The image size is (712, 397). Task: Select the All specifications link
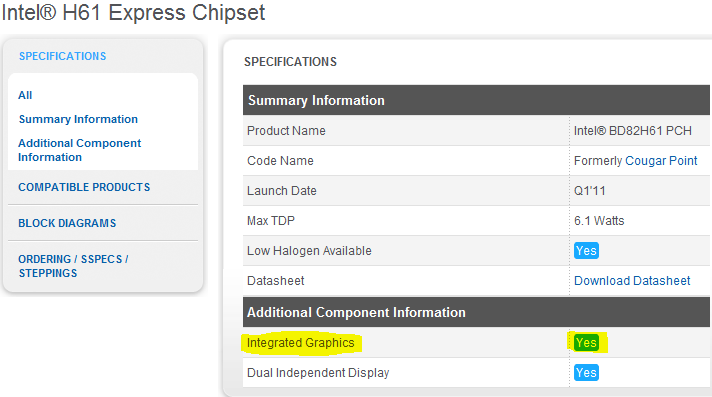(x=25, y=95)
